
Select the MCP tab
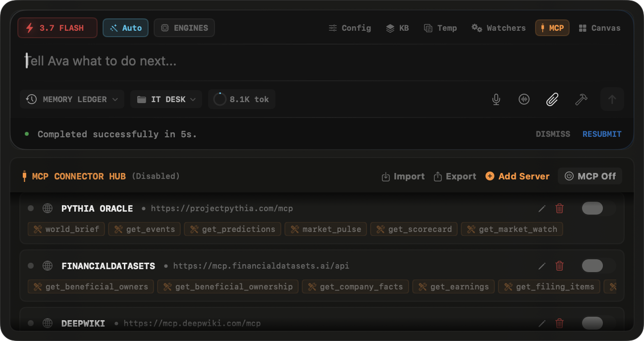point(552,28)
